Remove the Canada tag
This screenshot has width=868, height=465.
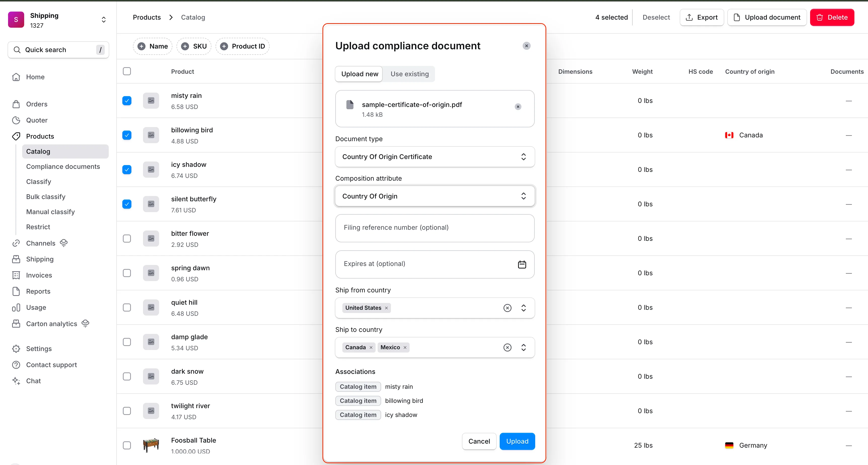pos(371,347)
